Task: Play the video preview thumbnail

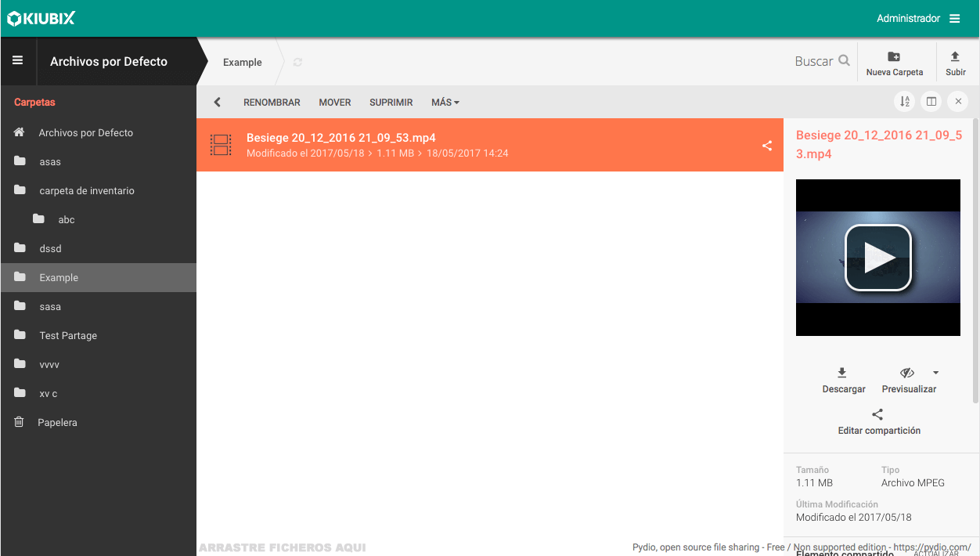Action: [x=877, y=258]
